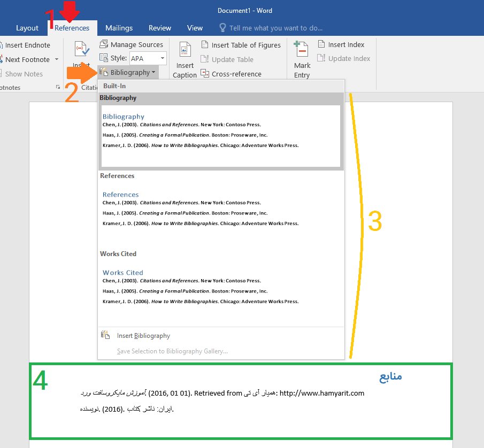Click the Next Footnote icon
The width and height of the screenshot is (484, 448).
(x=2, y=59)
